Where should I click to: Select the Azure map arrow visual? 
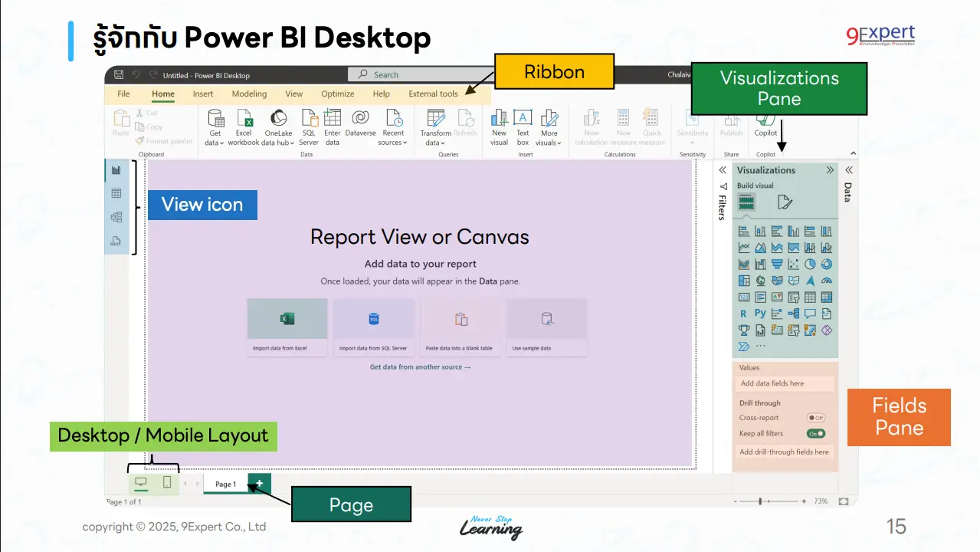pos(811,281)
